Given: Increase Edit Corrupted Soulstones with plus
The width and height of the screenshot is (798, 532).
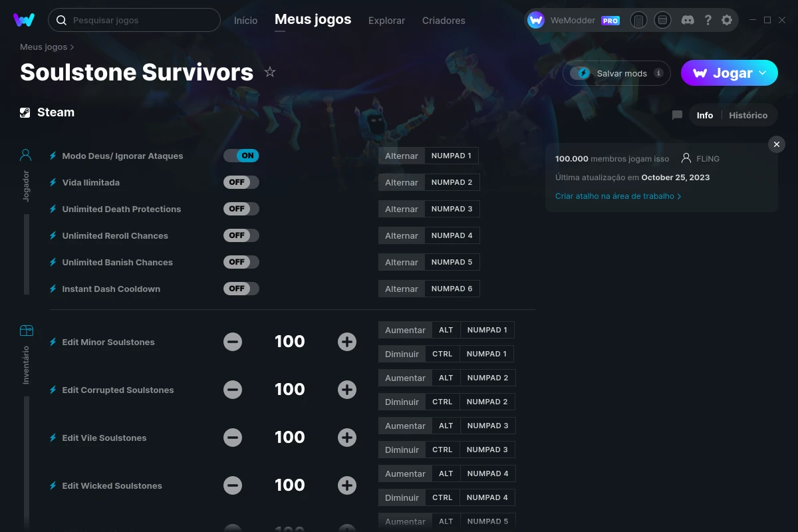Looking at the screenshot, I should [347, 390].
